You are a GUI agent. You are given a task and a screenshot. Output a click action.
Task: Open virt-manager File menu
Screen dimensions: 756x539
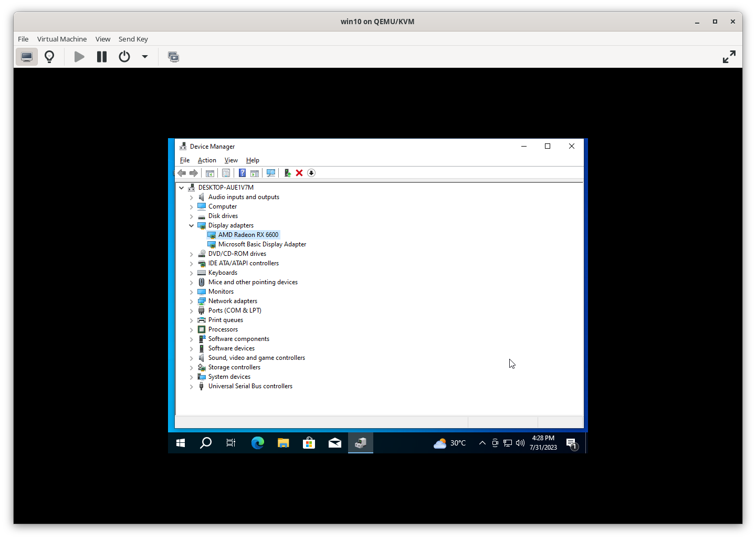[x=23, y=39]
